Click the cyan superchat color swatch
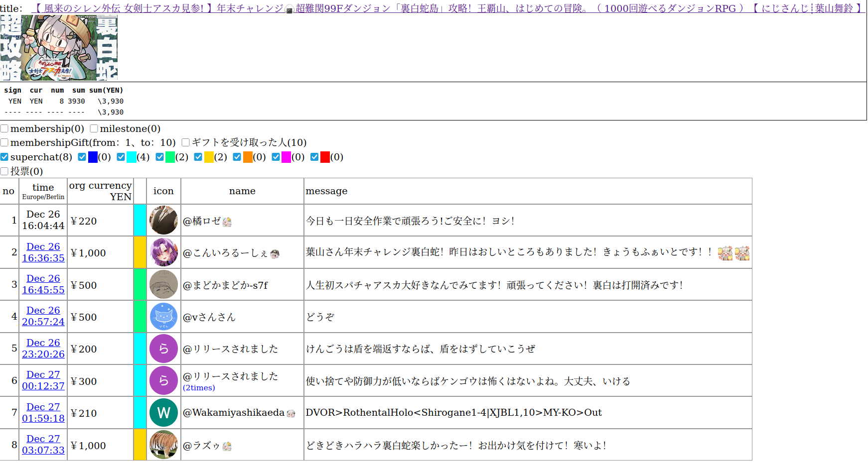Screen dimensions: 868x474 [x=132, y=157]
